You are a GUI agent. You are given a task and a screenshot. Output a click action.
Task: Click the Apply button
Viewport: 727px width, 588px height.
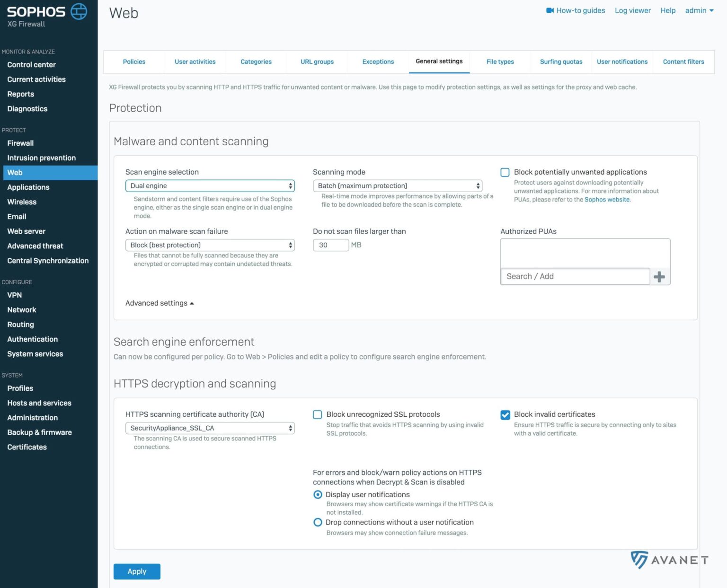pyautogui.click(x=137, y=571)
